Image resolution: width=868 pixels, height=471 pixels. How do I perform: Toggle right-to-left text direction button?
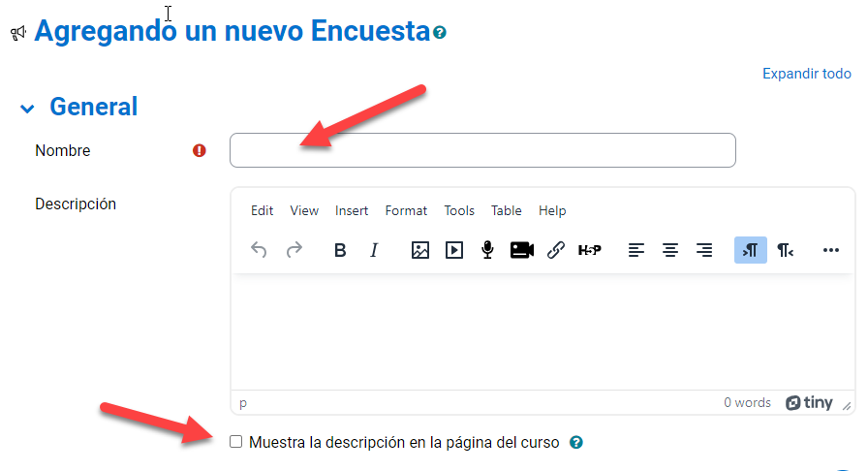pyautogui.click(x=785, y=250)
